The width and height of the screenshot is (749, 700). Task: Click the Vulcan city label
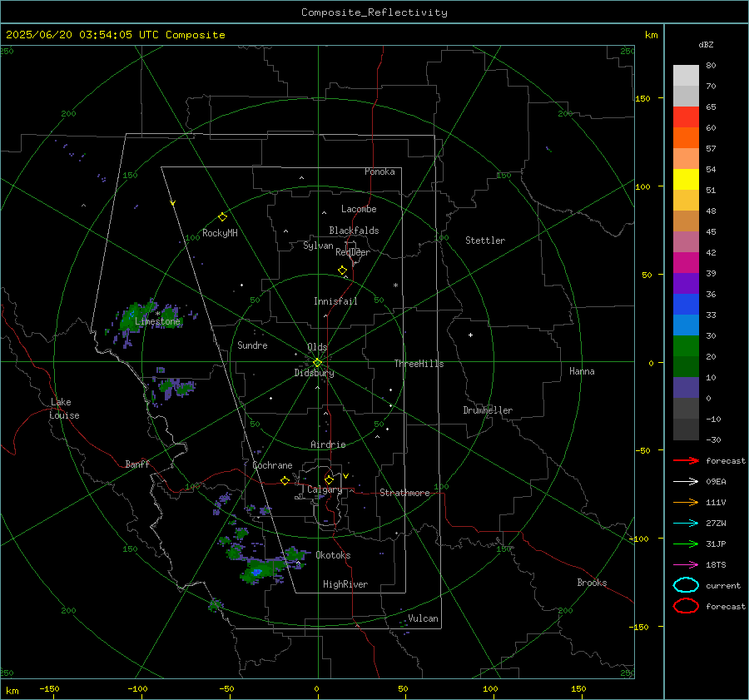click(x=423, y=618)
